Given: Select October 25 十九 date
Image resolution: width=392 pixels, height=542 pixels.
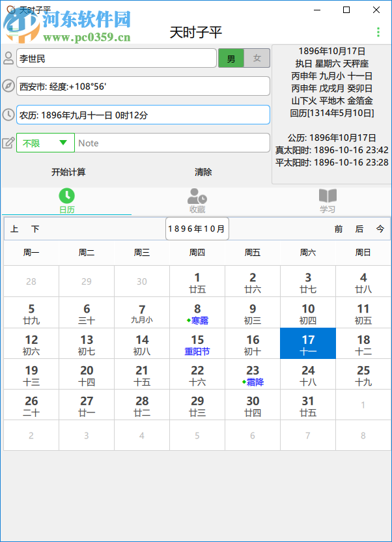Looking at the screenshot, I should [363, 375].
